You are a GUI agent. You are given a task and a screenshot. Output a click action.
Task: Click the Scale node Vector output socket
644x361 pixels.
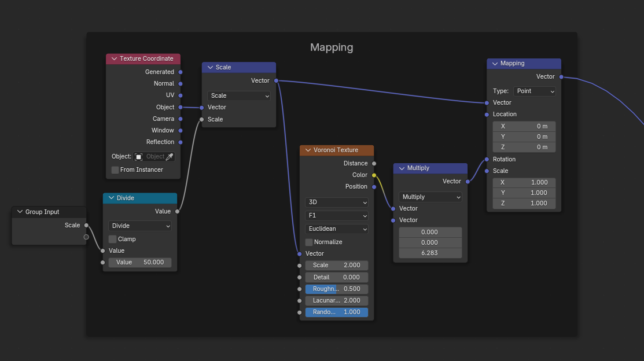click(276, 81)
